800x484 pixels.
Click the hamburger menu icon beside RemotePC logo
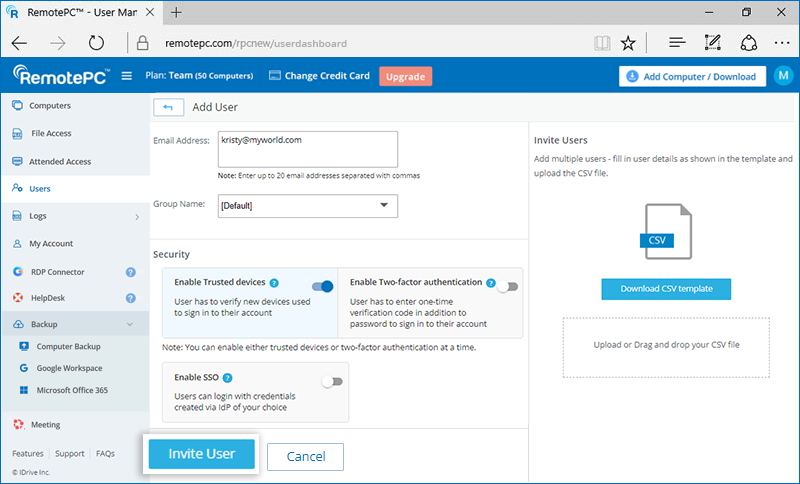point(126,76)
